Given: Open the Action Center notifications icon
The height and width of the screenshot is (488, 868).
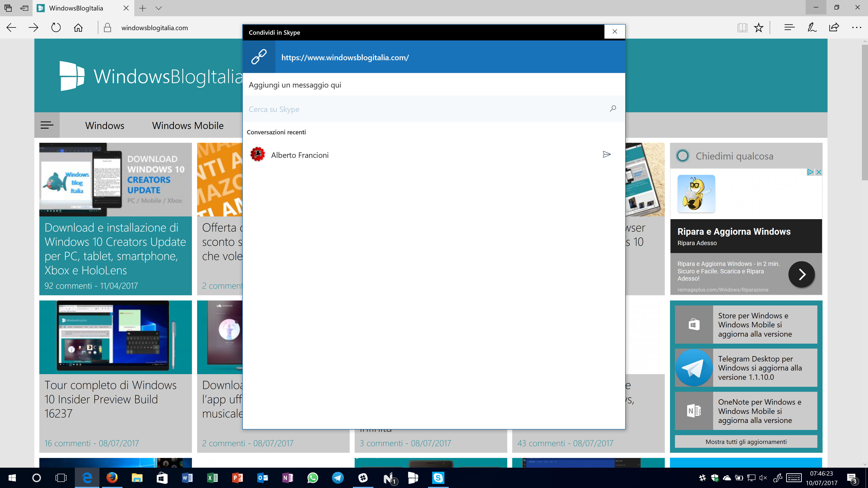Looking at the screenshot, I should pos(852,478).
